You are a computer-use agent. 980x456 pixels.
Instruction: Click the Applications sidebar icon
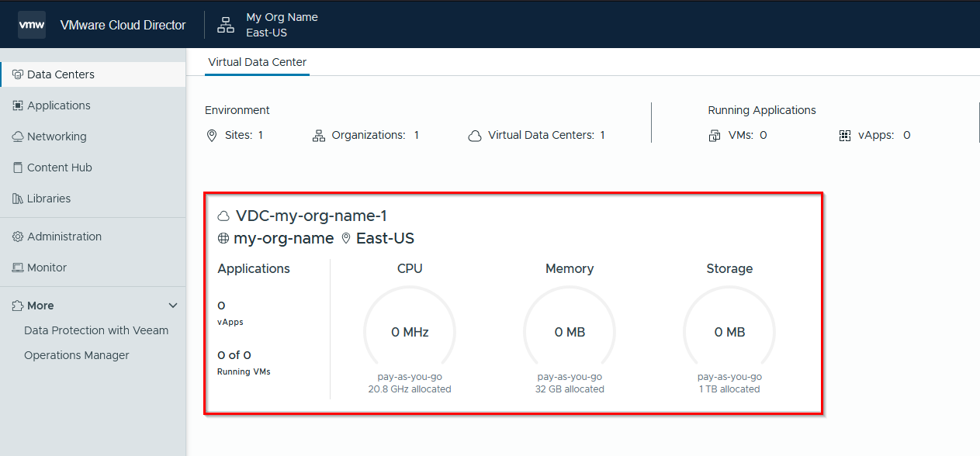pos(18,105)
